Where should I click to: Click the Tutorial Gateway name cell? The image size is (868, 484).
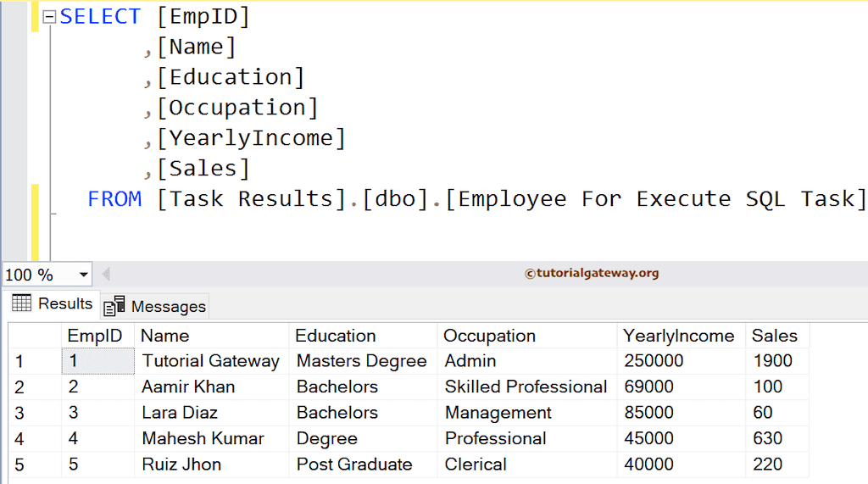point(210,361)
